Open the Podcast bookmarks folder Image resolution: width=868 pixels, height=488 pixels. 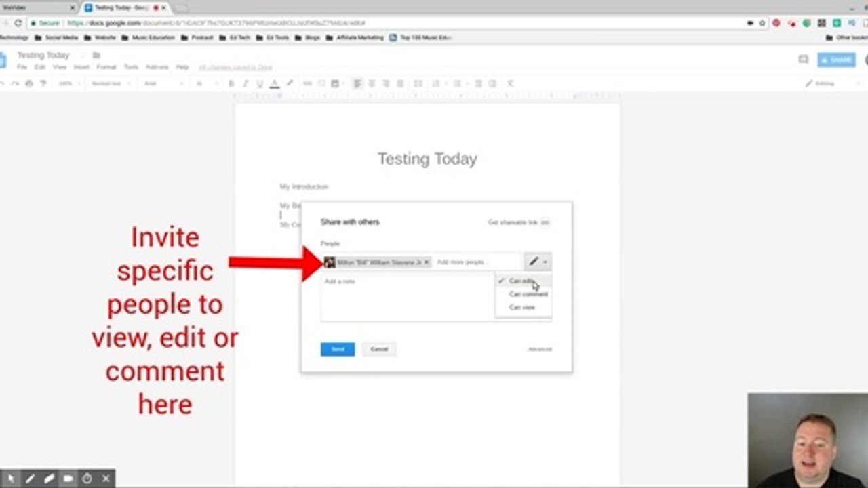pos(197,37)
